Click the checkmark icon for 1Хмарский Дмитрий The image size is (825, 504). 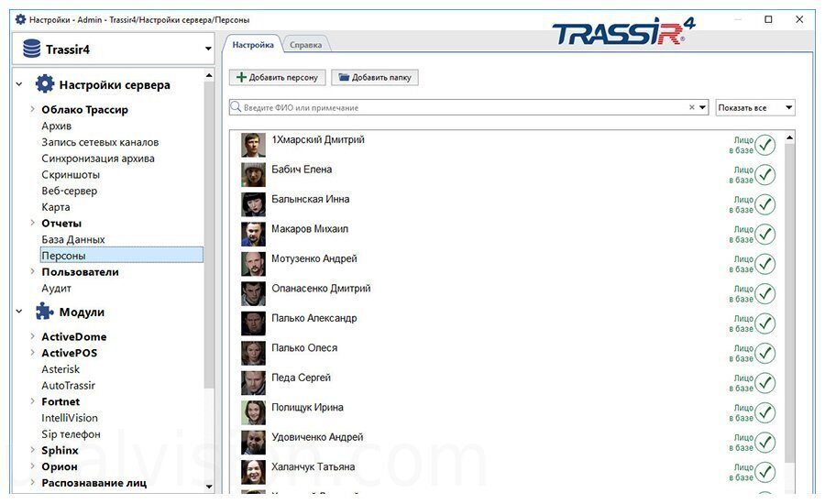pyautogui.click(x=764, y=145)
